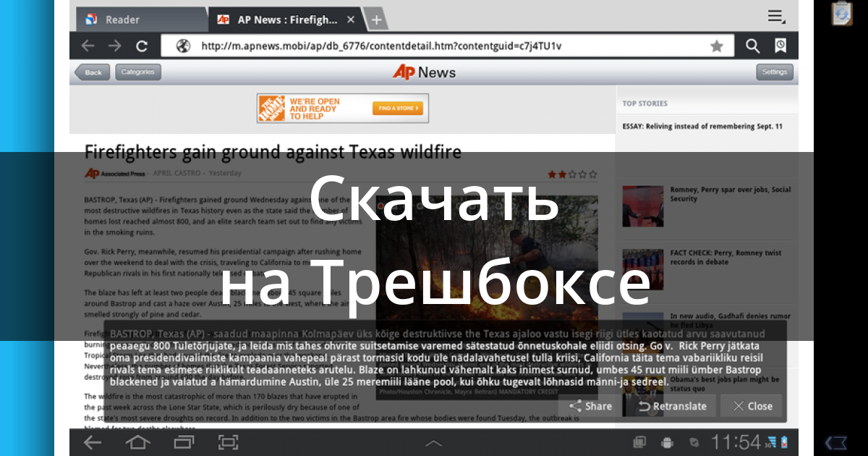Go forward with browser forward arrow
Screen dimensions: 868x456
click(x=115, y=46)
